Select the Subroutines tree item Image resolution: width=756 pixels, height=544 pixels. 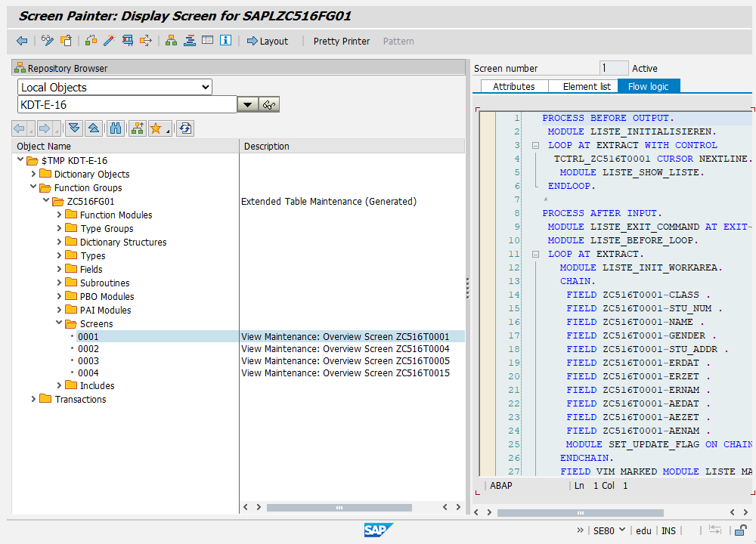[x=104, y=283]
